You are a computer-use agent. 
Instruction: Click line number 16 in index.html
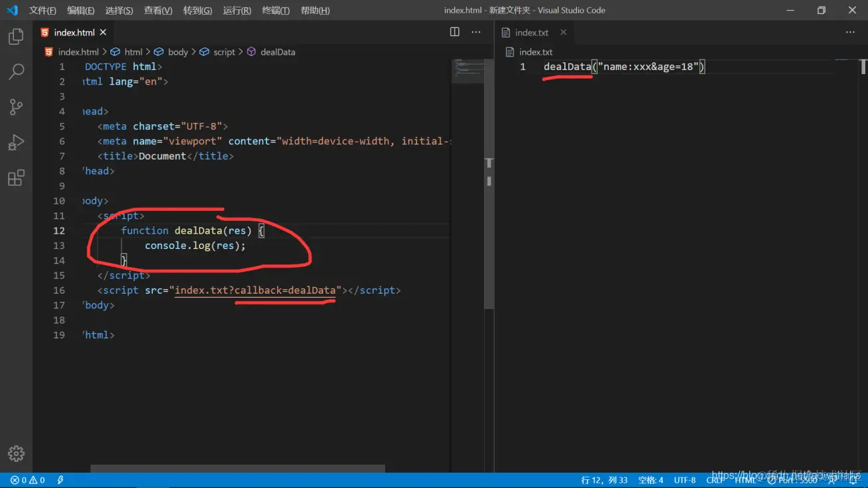click(59, 290)
